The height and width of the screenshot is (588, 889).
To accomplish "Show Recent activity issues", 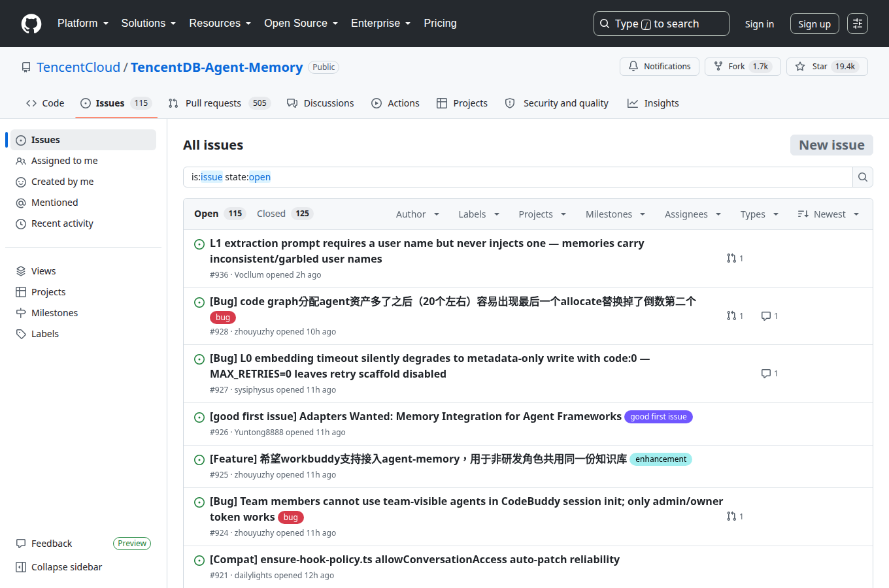I will [83, 223].
